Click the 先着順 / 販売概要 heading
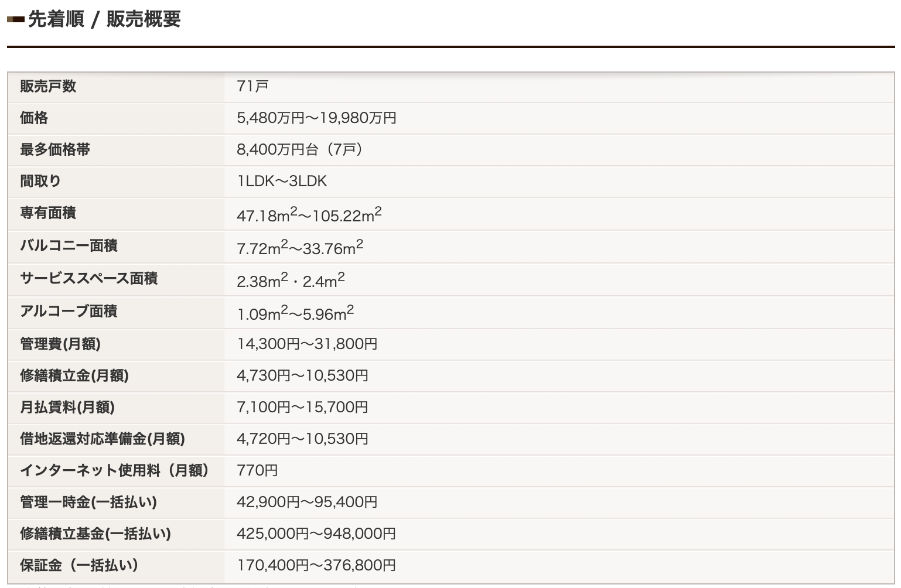 (104, 19)
